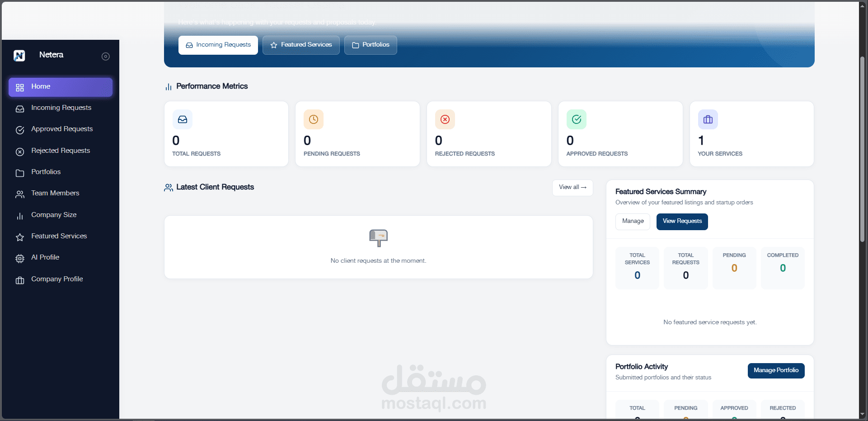Click the Total Requests metric card
The width and height of the screenshot is (868, 421).
226,134
